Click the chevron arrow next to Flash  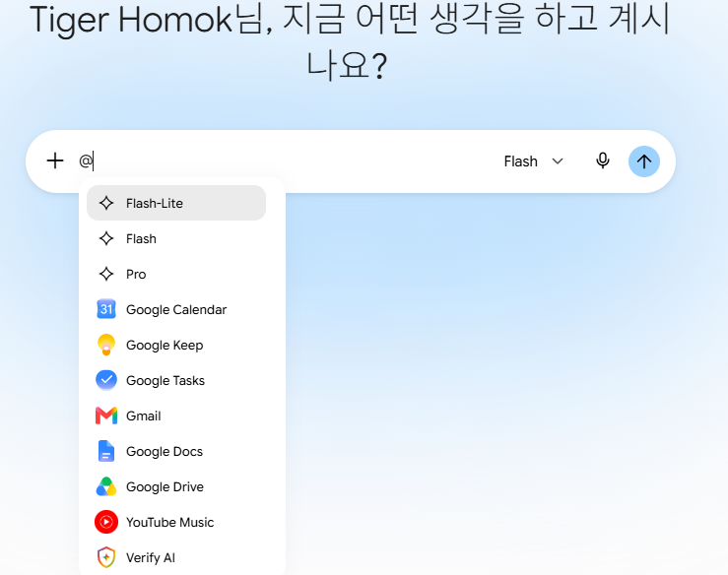[558, 161]
